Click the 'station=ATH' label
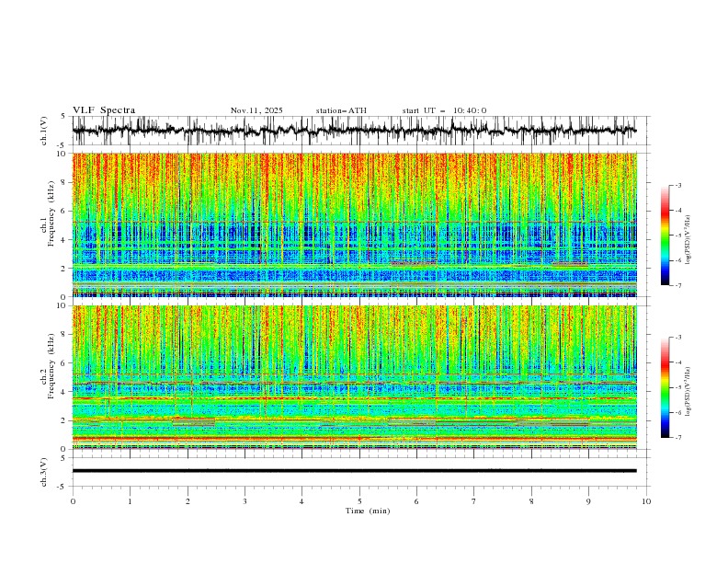Screen dimensions: 728x563 pos(341,110)
